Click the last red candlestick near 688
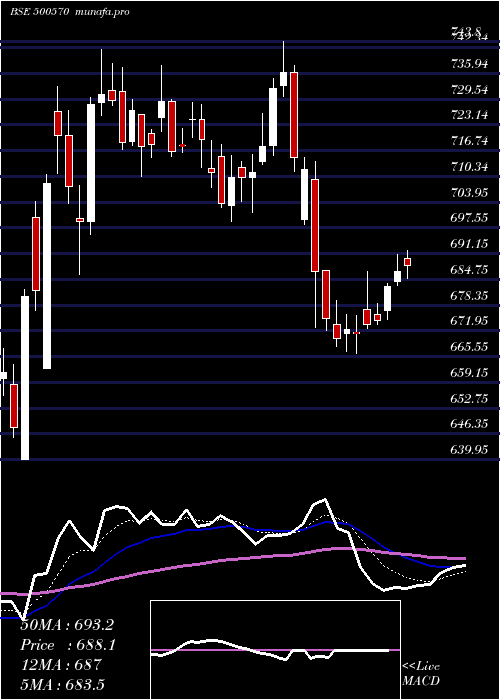 click(x=407, y=262)
